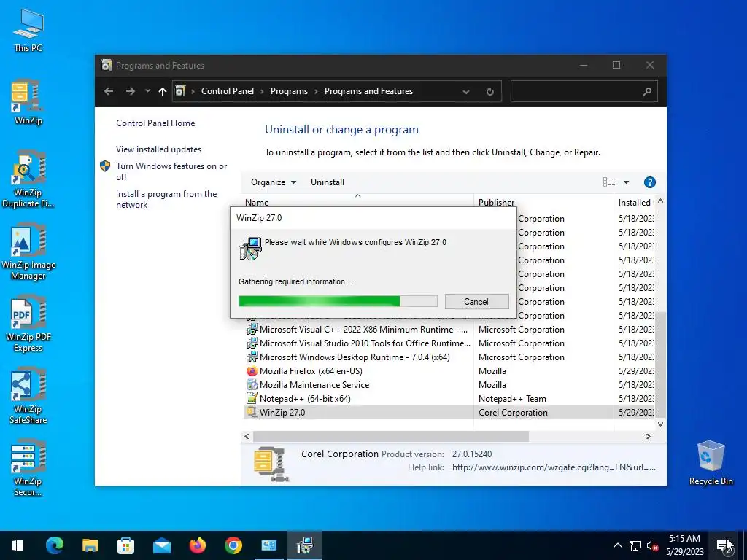This screenshot has width=747, height=560.
Task: Open the Recycle Bin
Action: click(711, 463)
